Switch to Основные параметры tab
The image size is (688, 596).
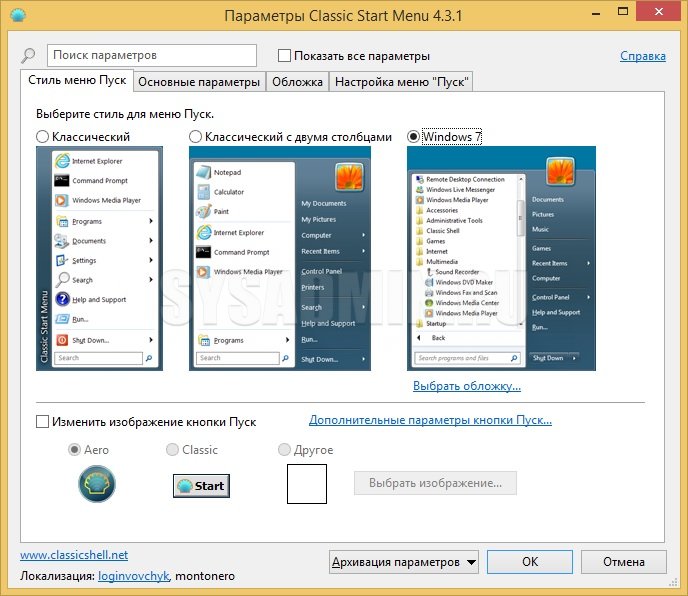click(x=198, y=82)
